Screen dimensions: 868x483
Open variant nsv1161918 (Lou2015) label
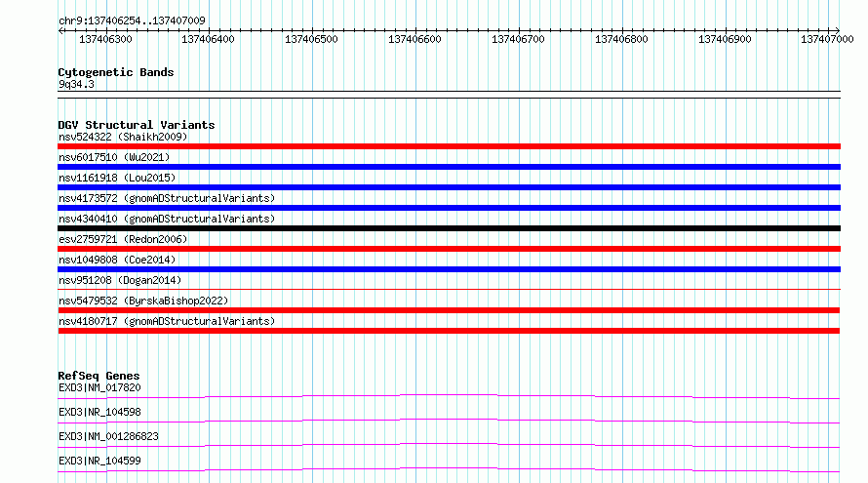pyautogui.click(x=117, y=178)
